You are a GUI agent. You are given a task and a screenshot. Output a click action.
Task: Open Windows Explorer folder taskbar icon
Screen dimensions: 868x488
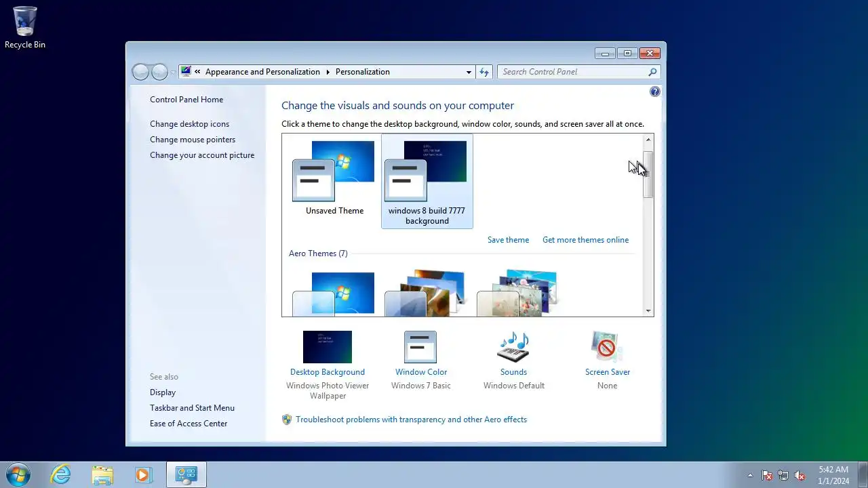coord(102,474)
